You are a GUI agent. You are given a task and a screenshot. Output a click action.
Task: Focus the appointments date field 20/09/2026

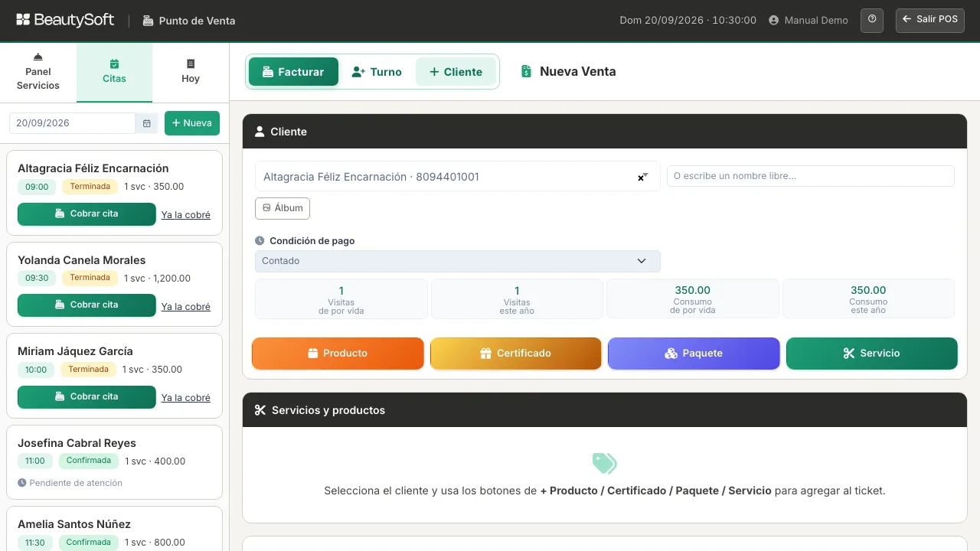(x=73, y=123)
